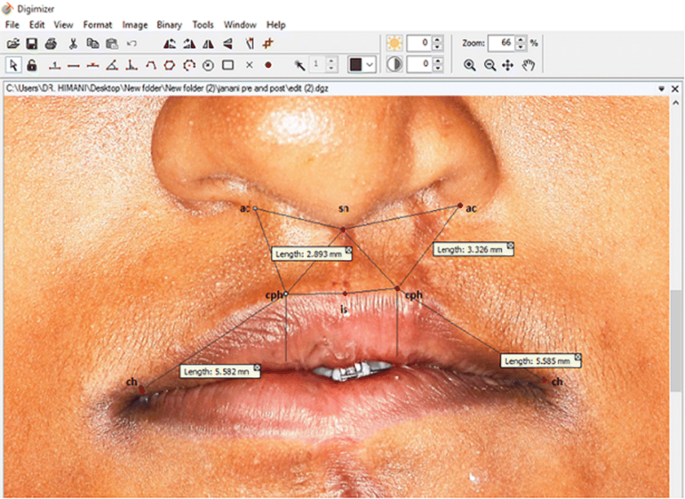This screenshot has height=499, width=685.
Task: Click the zoom in magnifier icon
Action: 470,65
